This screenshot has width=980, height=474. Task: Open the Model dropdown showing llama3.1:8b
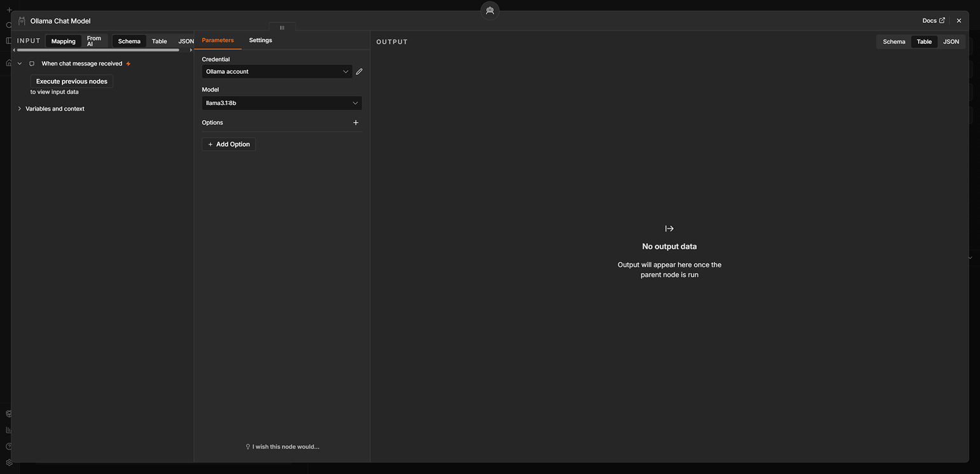[282, 103]
